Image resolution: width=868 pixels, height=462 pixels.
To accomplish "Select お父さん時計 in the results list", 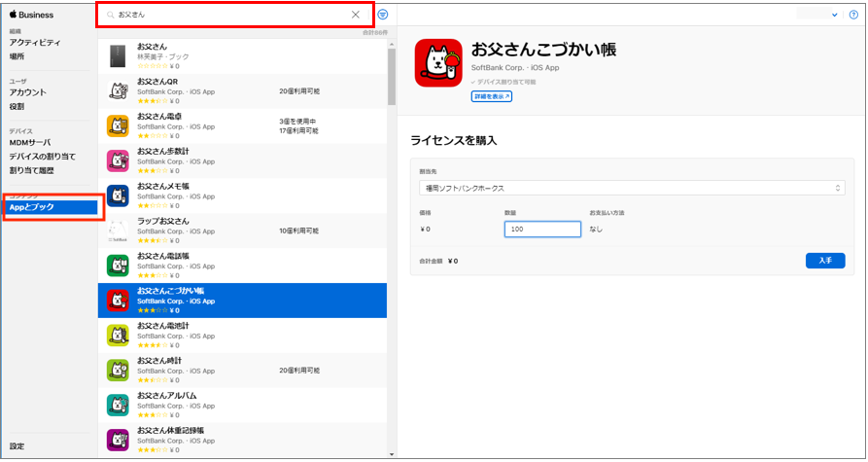I will click(161, 361).
